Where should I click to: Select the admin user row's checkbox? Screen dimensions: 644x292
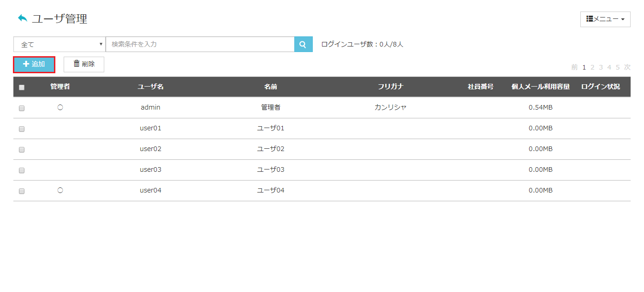(22, 108)
